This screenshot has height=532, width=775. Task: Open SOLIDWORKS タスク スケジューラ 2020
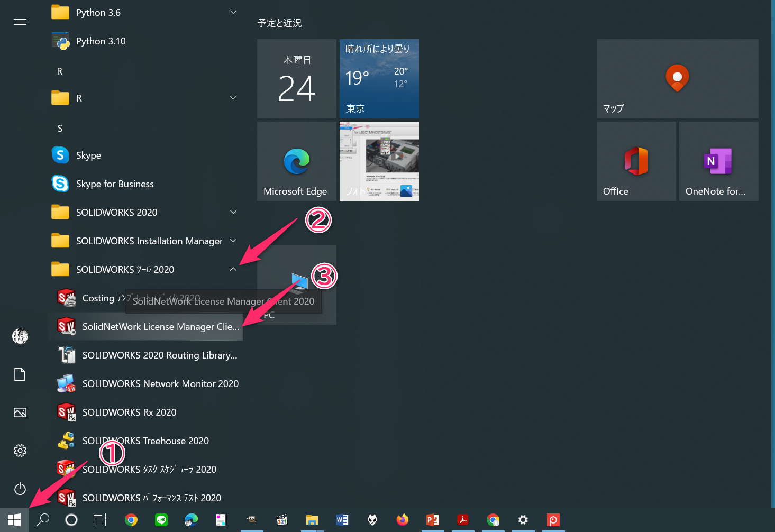145,469
